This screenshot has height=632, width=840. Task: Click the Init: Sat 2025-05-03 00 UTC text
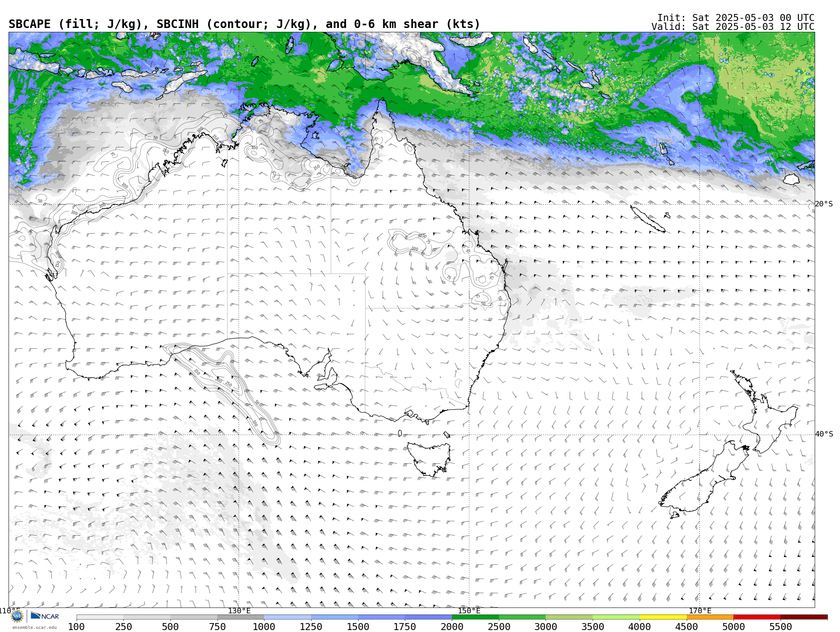coord(736,18)
